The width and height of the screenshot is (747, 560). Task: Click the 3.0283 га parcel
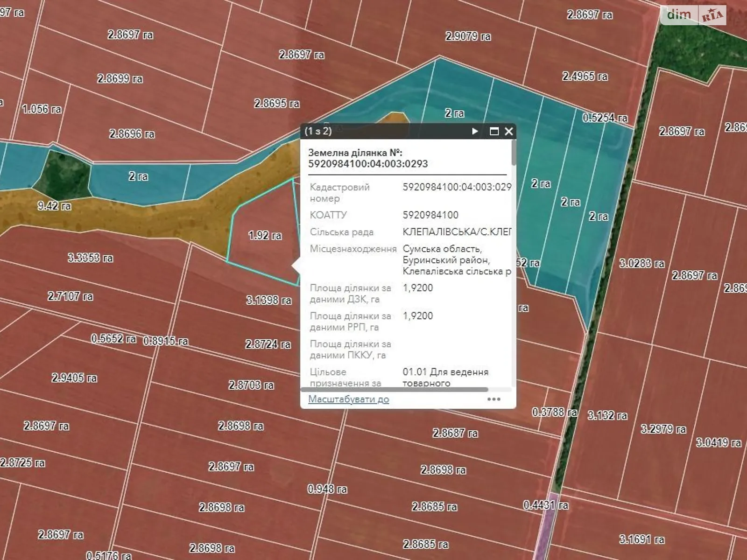click(641, 264)
